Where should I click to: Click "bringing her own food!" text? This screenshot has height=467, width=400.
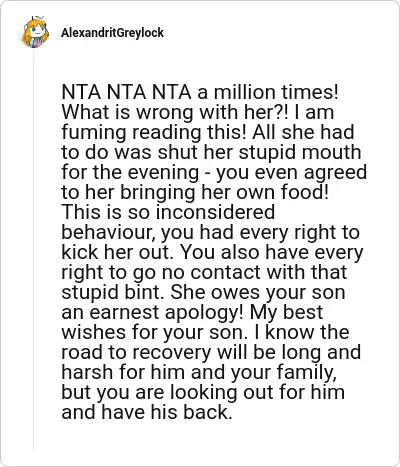[x=224, y=192]
